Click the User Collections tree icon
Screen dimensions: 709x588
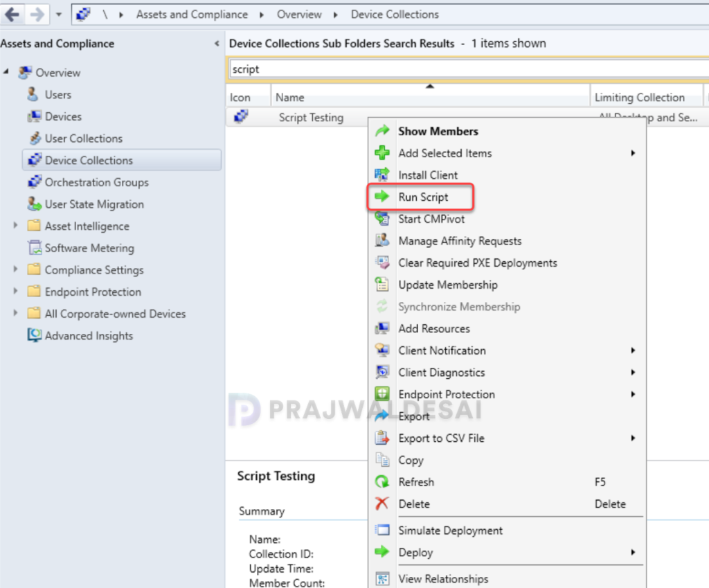(35, 138)
